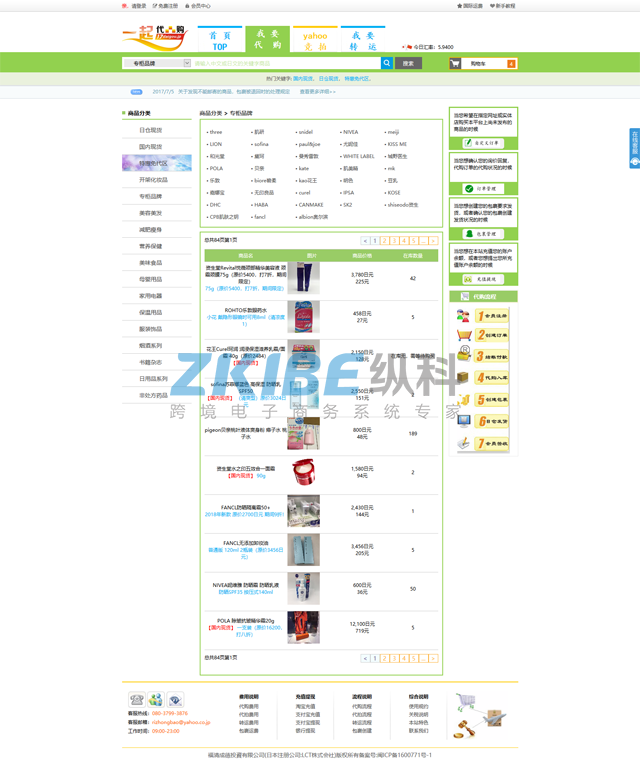Viewport: 640px width, 762px height.
Task: Click the gray search button
Action: [x=408, y=63]
